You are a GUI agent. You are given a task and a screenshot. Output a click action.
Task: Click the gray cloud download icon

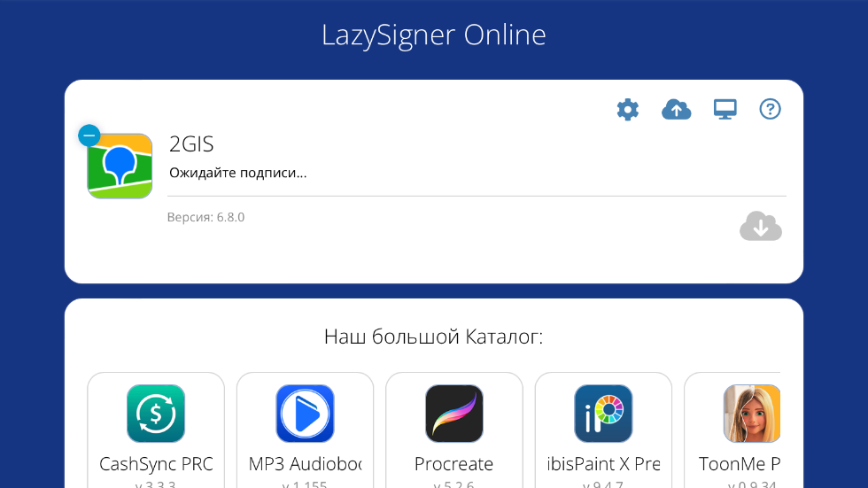[761, 227]
